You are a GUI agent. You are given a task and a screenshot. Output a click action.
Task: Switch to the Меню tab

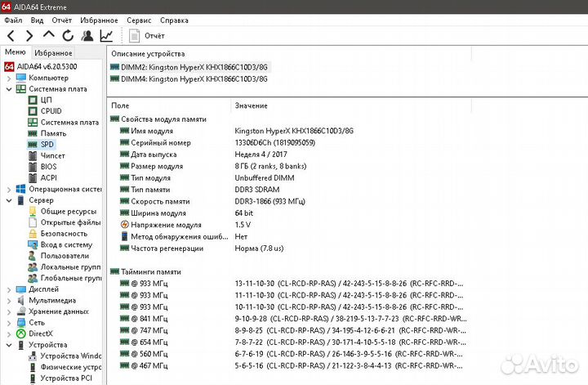coord(16,52)
